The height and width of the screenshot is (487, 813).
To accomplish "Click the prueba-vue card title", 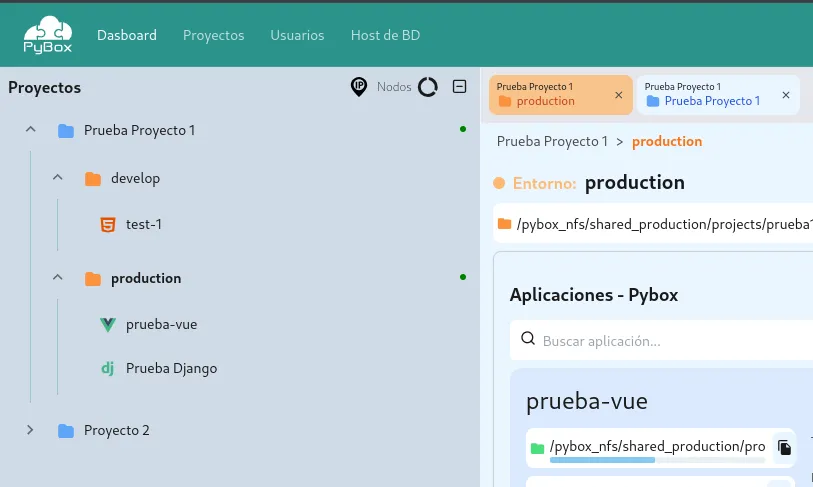I will point(586,401).
